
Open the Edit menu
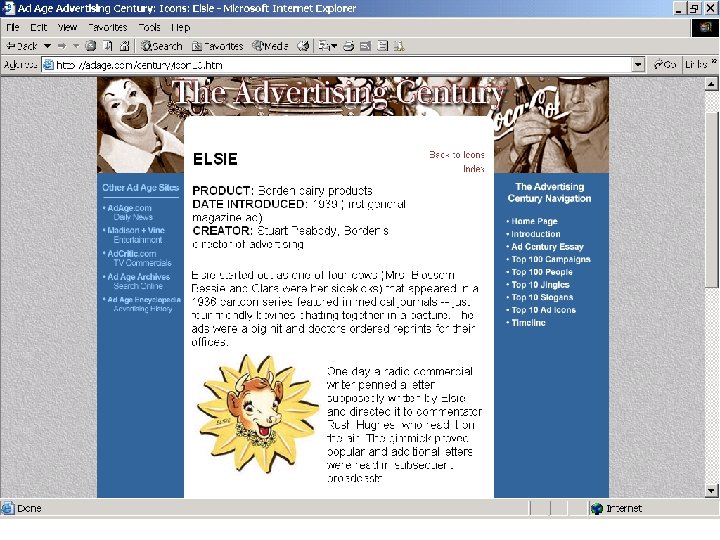(39, 28)
